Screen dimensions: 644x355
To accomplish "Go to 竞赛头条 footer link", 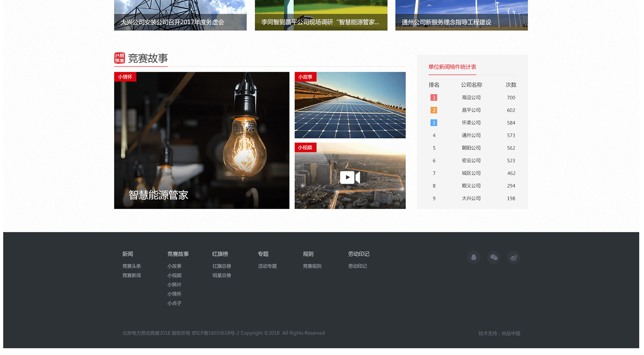I will click(x=132, y=266).
